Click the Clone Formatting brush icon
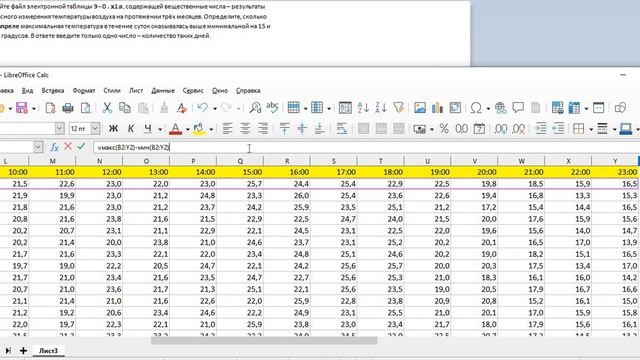Viewport: 640px width, 360px height. pyautogui.click(x=164, y=108)
